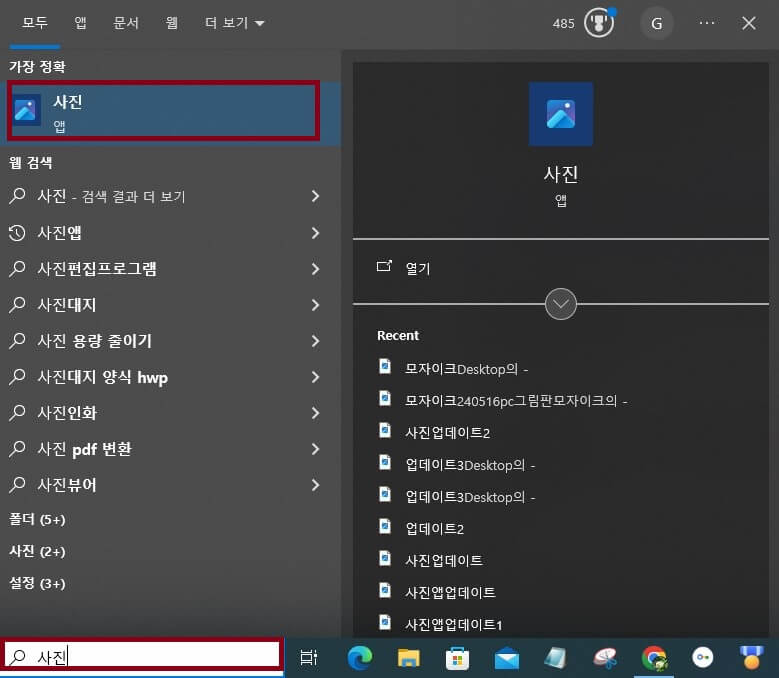Expand actions with the circular chevron button
The image size is (779, 678).
coord(560,303)
